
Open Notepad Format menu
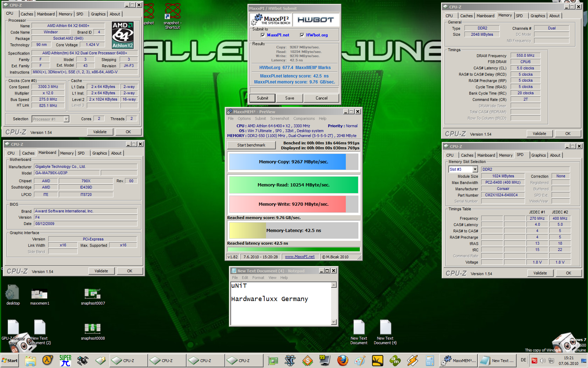tap(258, 277)
